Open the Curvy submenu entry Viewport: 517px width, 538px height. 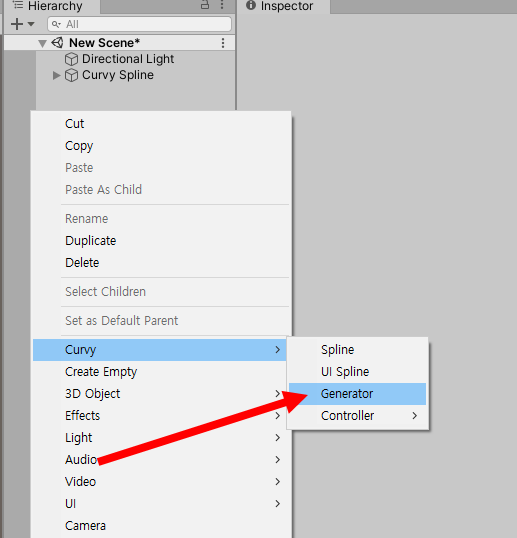(160, 350)
